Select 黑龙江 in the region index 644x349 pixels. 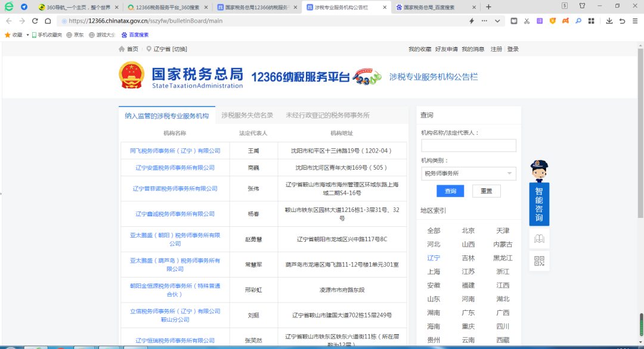click(503, 258)
